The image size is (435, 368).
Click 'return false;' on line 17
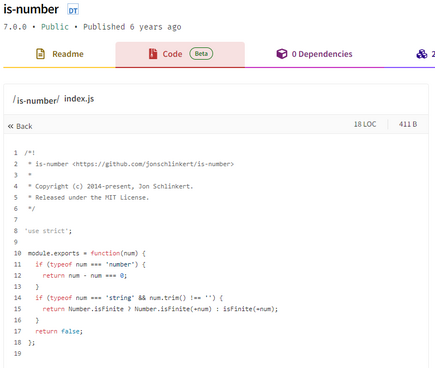(59, 331)
